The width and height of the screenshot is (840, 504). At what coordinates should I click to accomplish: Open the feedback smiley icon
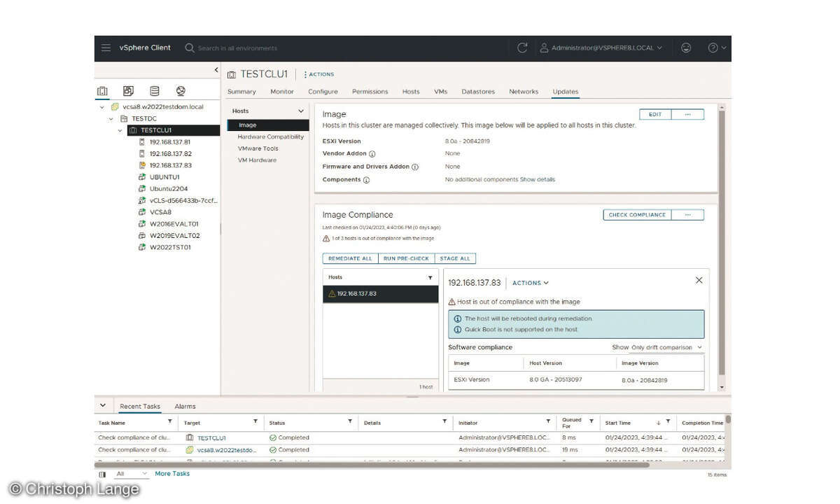tap(686, 48)
